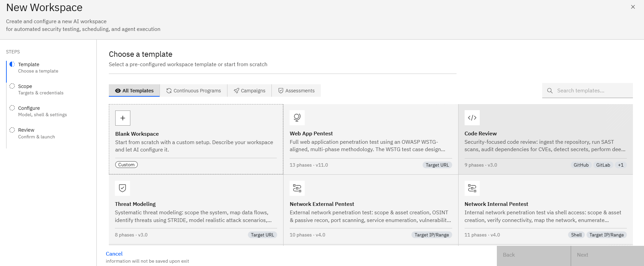Click the rocket icon on Campaigns tab
Screen dimensions: 644x266
[x=237, y=91]
